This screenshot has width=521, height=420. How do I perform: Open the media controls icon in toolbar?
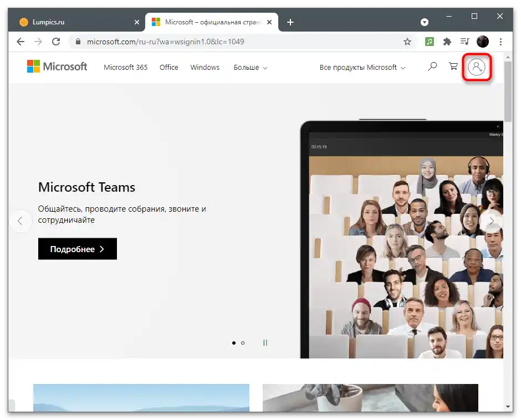[465, 42]
